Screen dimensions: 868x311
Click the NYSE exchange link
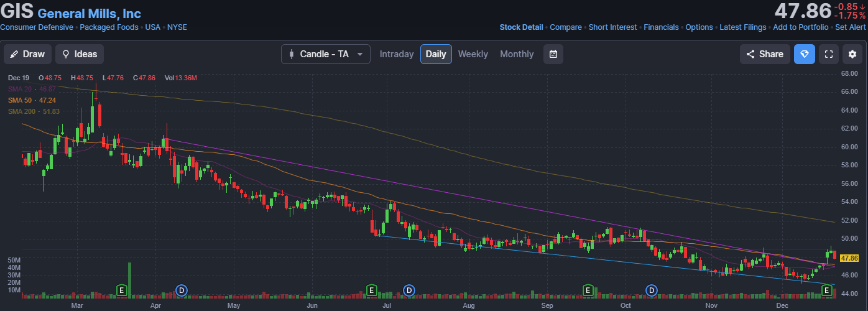[177, 27]
